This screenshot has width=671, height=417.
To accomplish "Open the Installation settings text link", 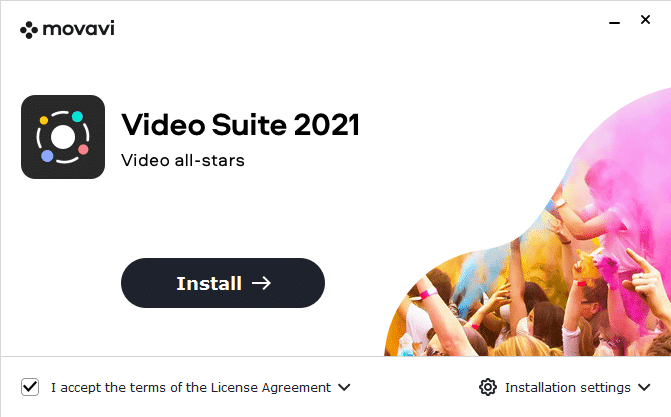I will [x=567, y=387].
